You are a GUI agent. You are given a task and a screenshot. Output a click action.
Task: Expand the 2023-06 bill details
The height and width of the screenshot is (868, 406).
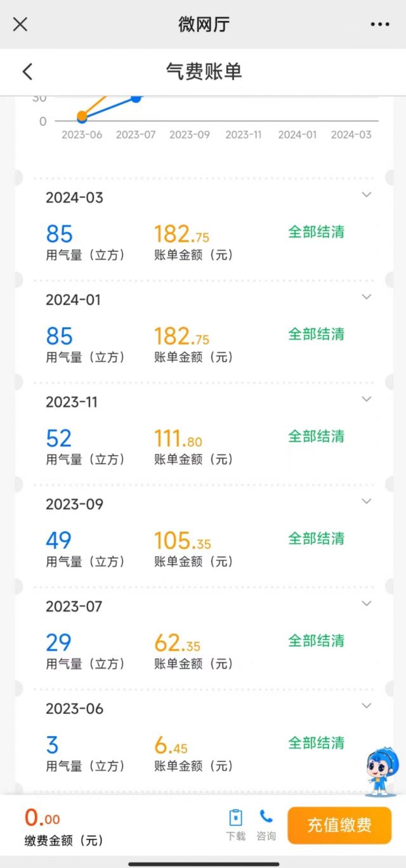pos(366,706)
